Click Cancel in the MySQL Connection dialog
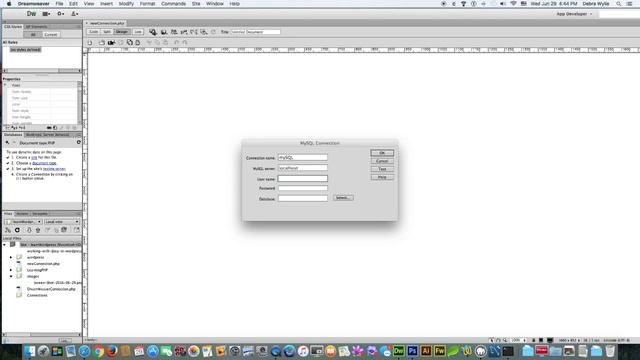The width and height of the screenshot is (640, 360). tap(382, 161)
